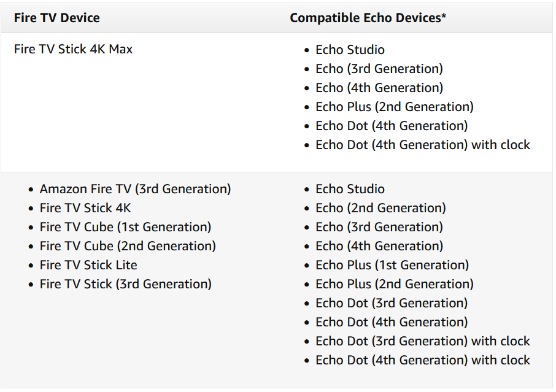Click the "Compatible Echo Devices*" column header
Viewport: 556px width, 392px height.
368,18
